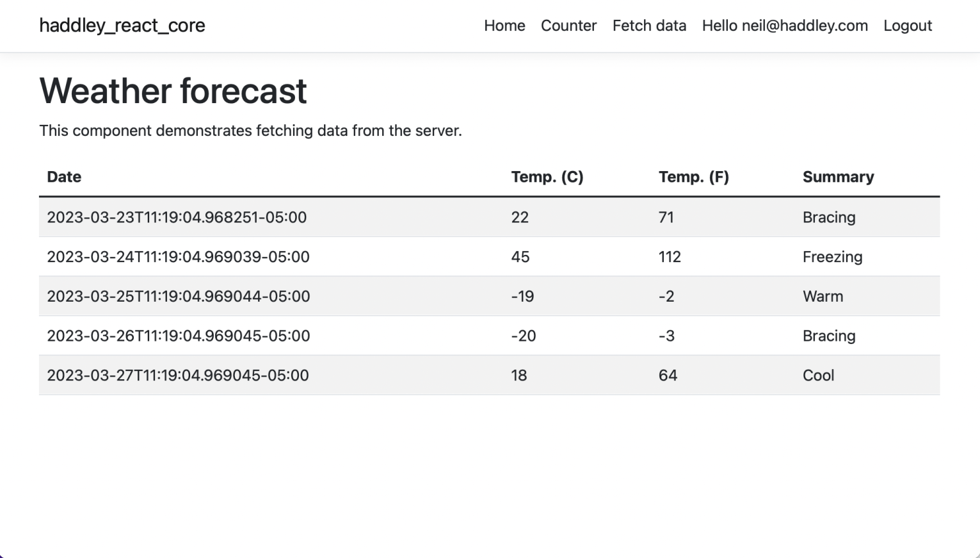This screenshot has width=980, height=558.
Task: Click the Logout link
Action: (x=908, y=26)
